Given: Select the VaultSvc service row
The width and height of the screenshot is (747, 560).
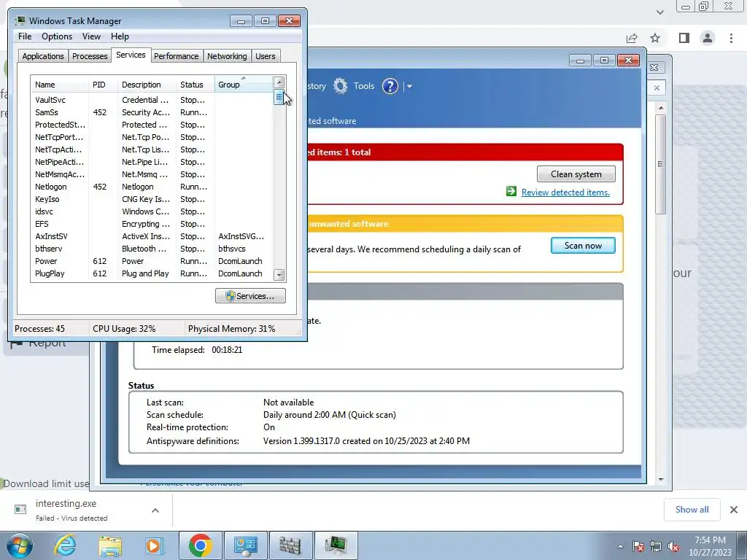Looking at the screenshot, I should [152, 99].
